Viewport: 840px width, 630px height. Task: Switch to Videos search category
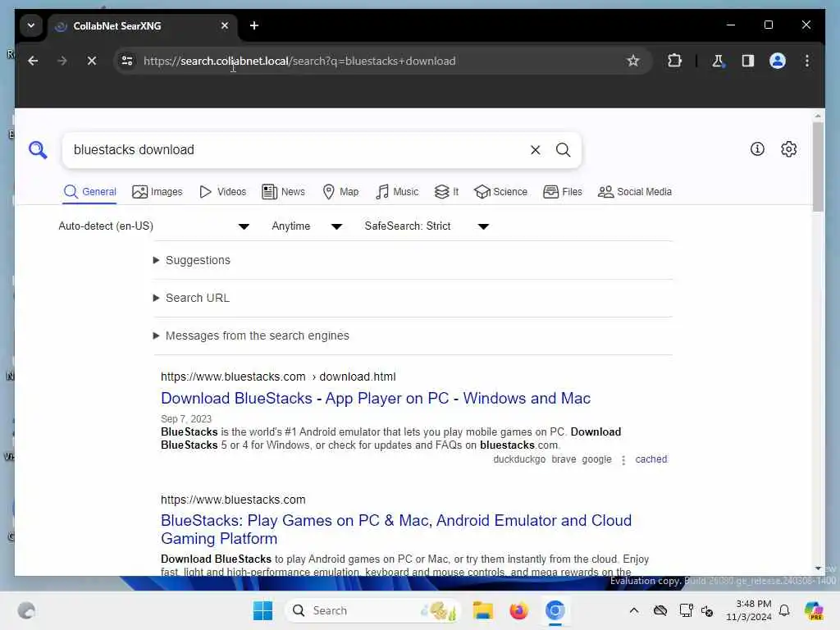(x=222, y=192)
